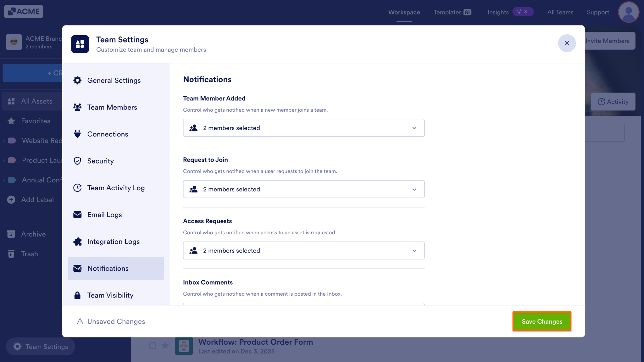644x362 pixels.
Task: Click the ACME Branc team avatar
Action: 14,42
